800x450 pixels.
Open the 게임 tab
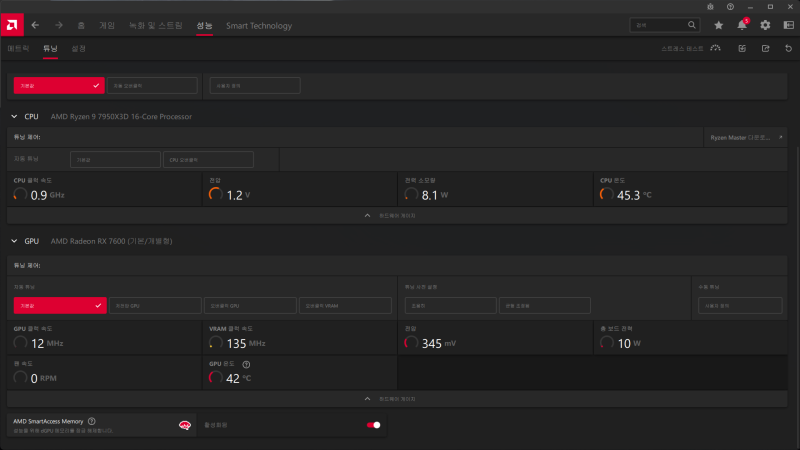coord(107,26)
